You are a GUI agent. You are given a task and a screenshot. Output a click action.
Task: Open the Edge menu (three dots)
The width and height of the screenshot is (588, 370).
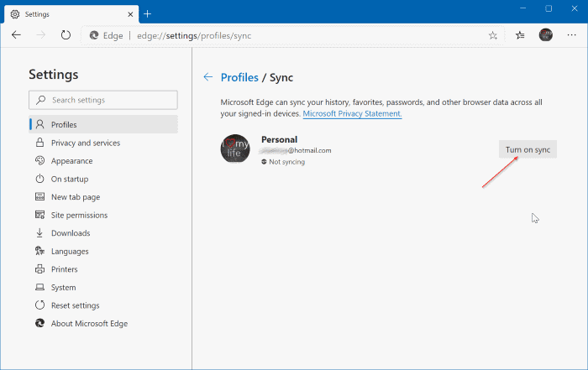(x=571, y=35)
